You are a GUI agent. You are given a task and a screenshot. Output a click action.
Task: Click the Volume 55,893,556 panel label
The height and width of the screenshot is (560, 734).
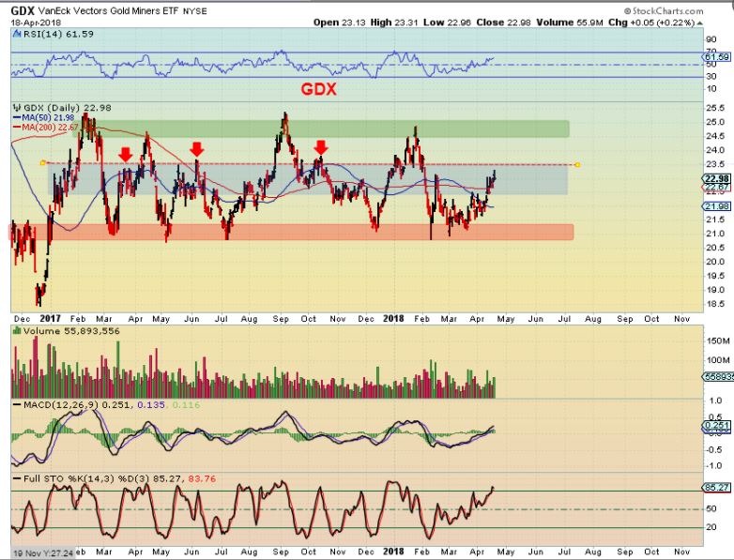(x=71, y=331)
